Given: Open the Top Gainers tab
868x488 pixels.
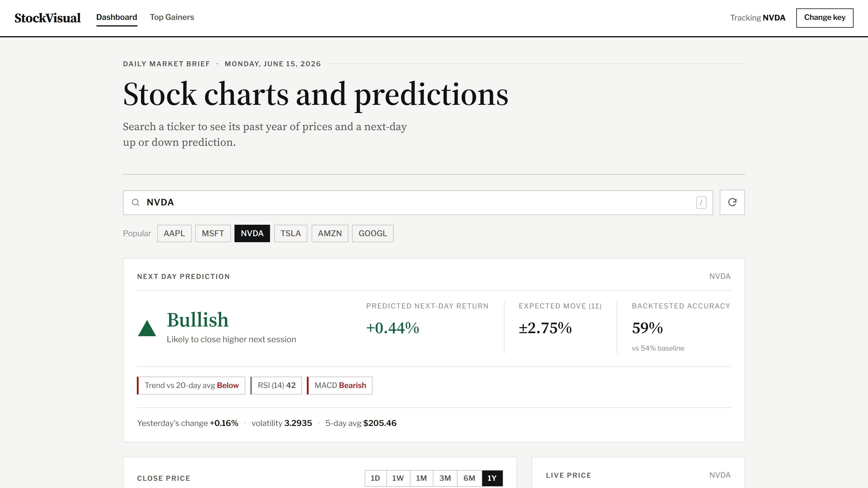Looking at the screenshot, I should tap(172, 17).
